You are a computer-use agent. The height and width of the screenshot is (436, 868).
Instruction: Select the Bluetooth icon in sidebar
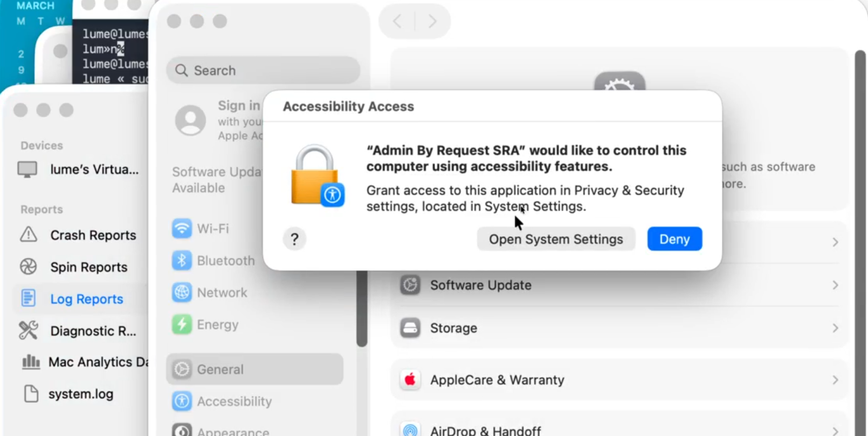click(182, 261)
